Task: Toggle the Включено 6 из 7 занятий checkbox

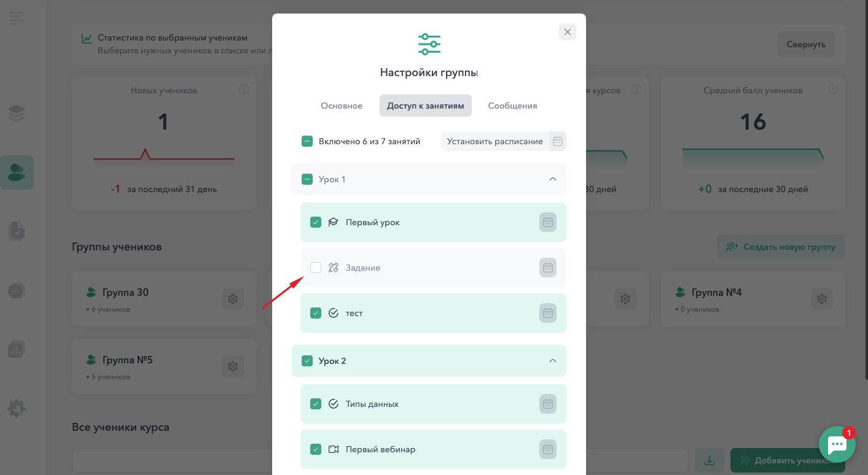Action: [307, 141]
